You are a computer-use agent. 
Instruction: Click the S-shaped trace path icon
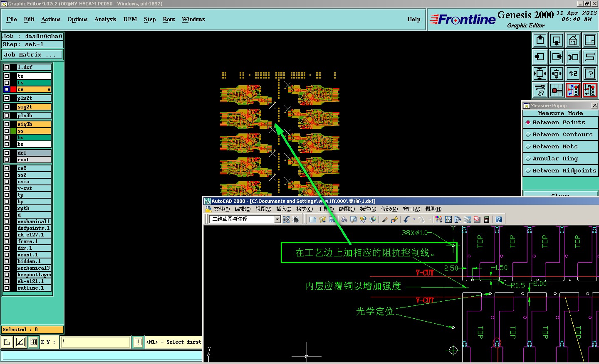tap(590, 57)
